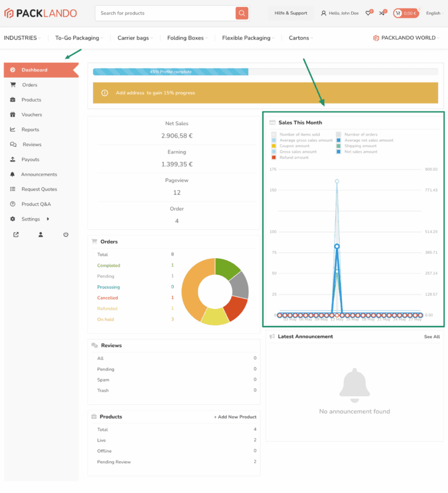Click + Add New Product link

[235, 417]
